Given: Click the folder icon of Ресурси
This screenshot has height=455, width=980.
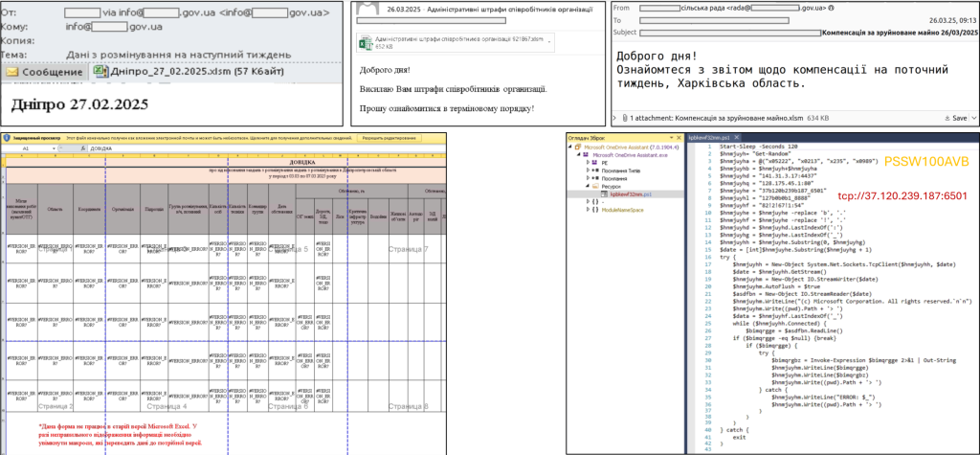Looking at the screenshot, I should pyautogui.click(x=595, y=187).
